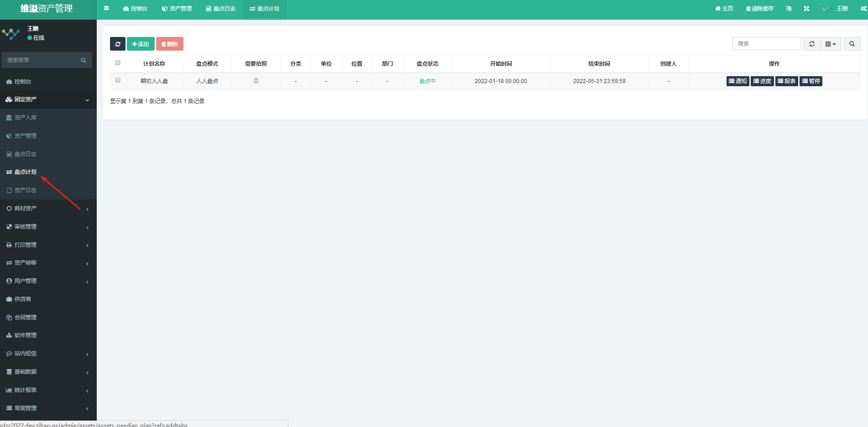This screenshot has width=868, height=427.
Task: Click the table refresh icon next to search box
Action: pyautogui.click(x=811, y=44)
